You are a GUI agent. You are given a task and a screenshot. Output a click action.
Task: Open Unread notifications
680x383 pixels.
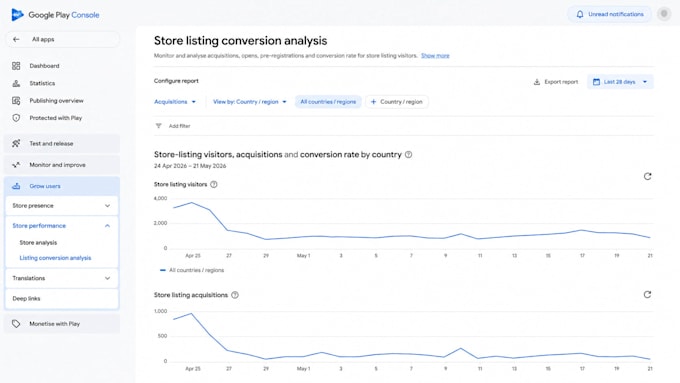(x=609, y=14)
